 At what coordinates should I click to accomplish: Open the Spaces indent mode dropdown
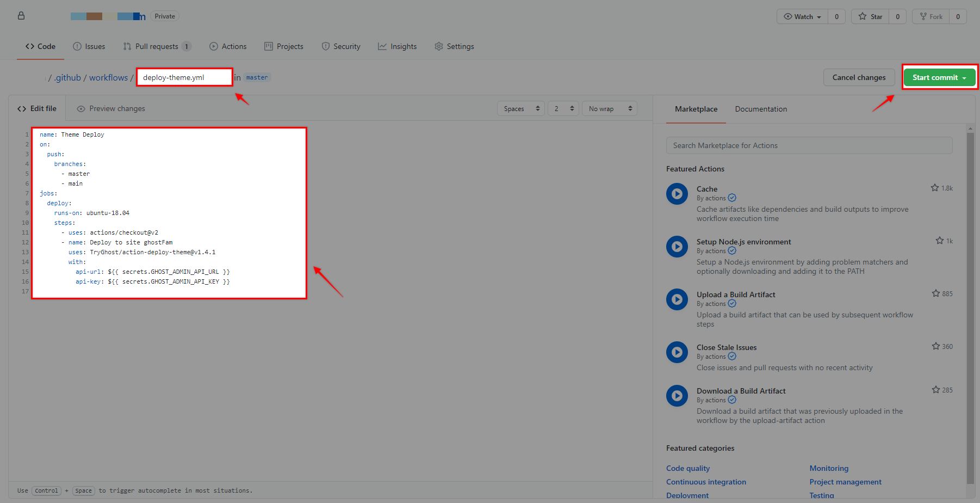coord(520,108)
